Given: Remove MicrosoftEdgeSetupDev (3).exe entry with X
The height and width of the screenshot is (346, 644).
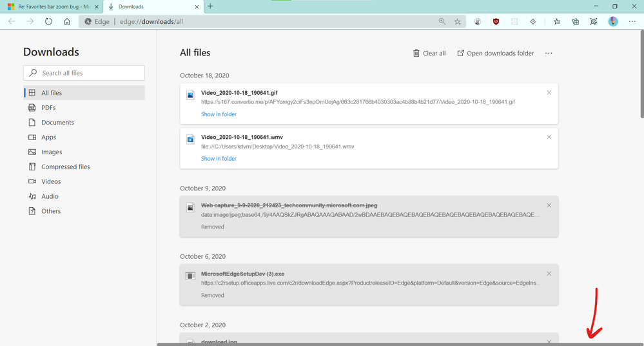Looking at the screenshot, I should point(549,274).
